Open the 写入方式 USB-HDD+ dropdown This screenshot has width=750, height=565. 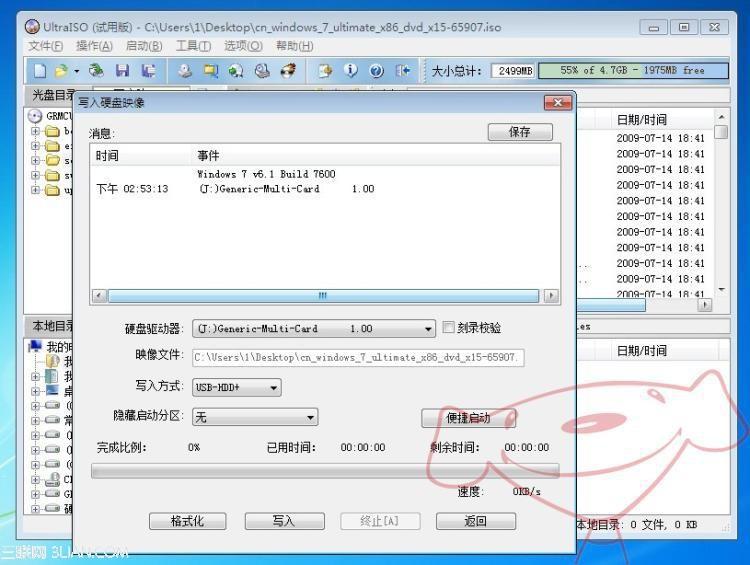click(x=274, y=388)
